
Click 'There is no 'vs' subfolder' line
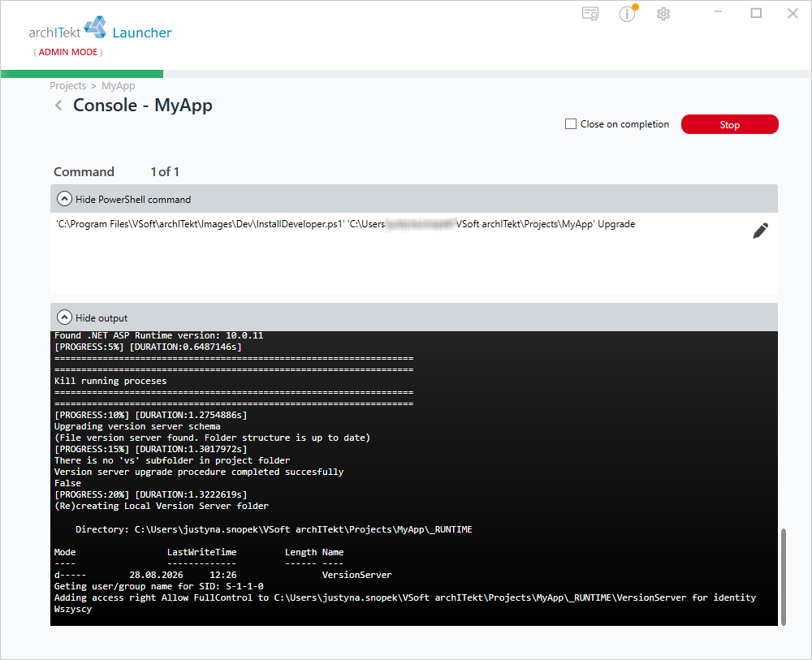click(x=172, y=461)
